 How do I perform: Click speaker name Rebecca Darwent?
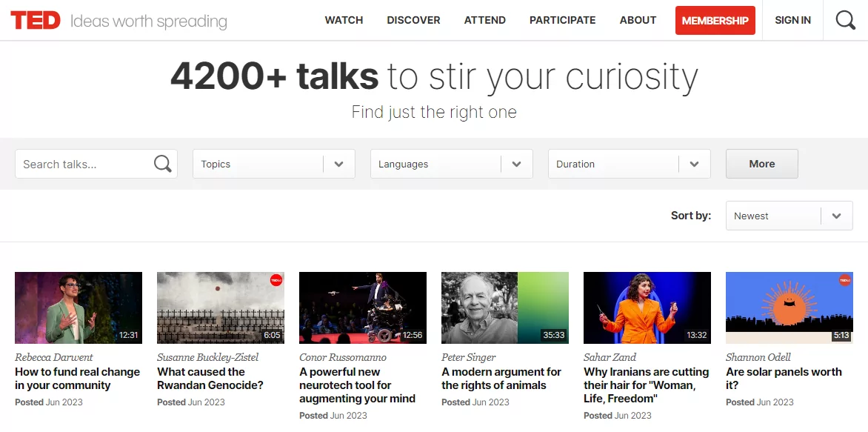(x=54, y=357)
